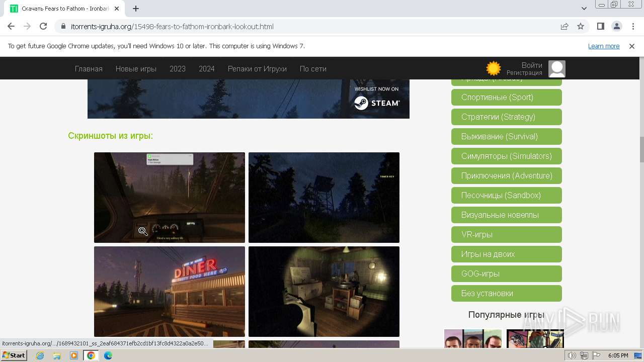Select Симуляторы (Simulators) category
The width and height of the screenshot is (644, 362).
(507, 156)
